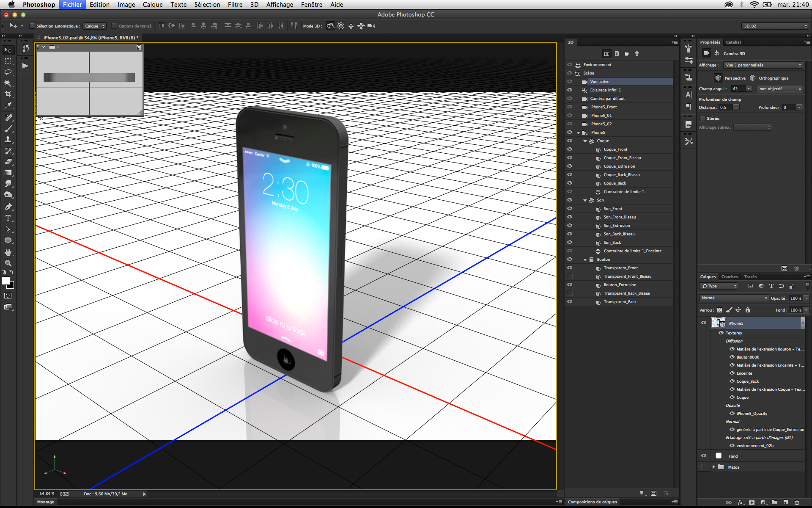Open the 3D_02 workspace dropdown

775,26
